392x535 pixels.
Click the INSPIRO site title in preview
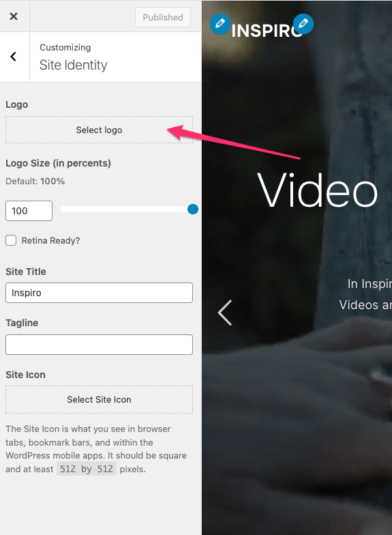[267, 31]
